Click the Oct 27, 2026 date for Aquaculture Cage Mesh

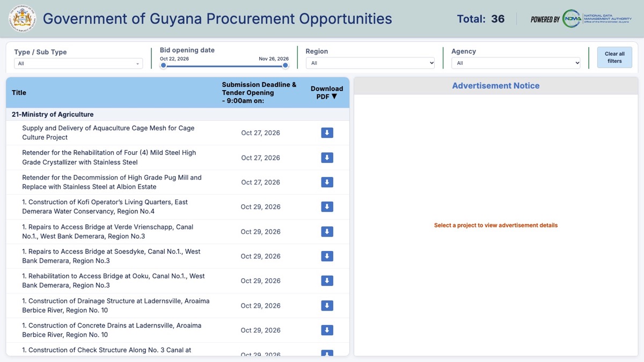pyautogui.click(x=260, y=133)
